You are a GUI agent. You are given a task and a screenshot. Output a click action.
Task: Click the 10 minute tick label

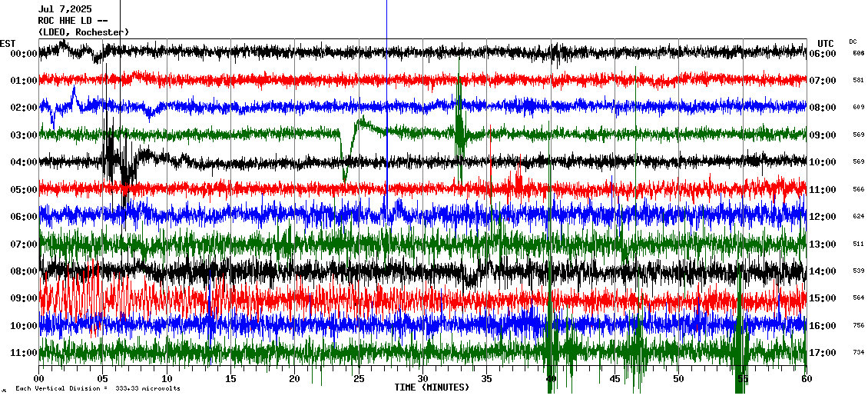pos(167,379)
